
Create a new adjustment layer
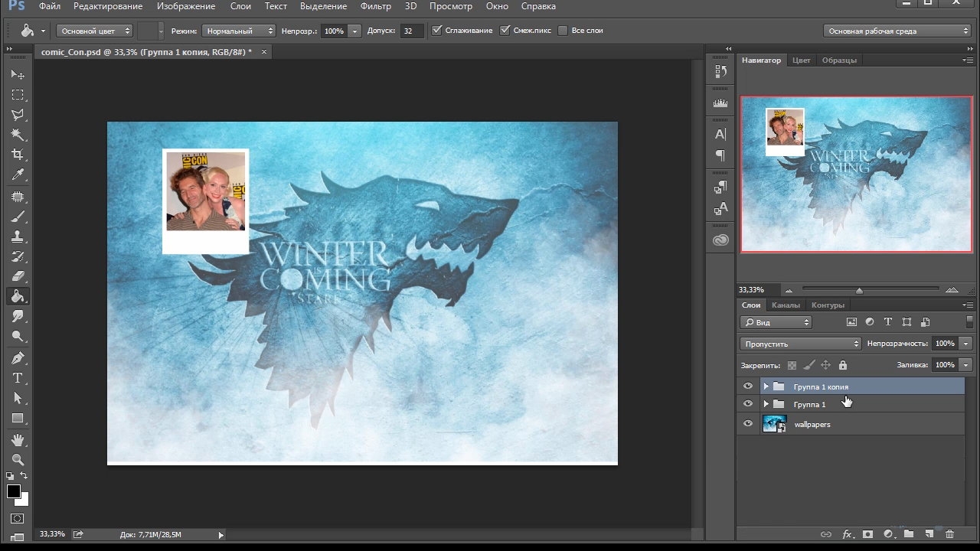(x=888, y=534)
